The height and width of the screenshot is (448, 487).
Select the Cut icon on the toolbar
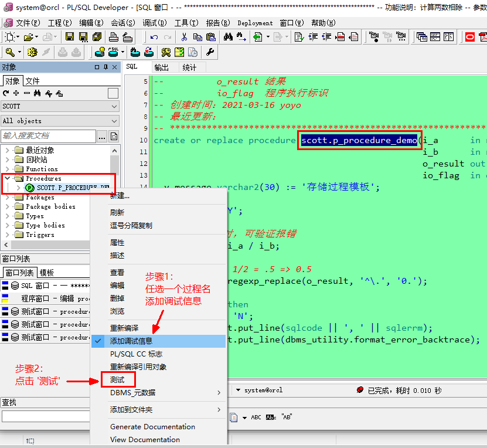(184, 36)
